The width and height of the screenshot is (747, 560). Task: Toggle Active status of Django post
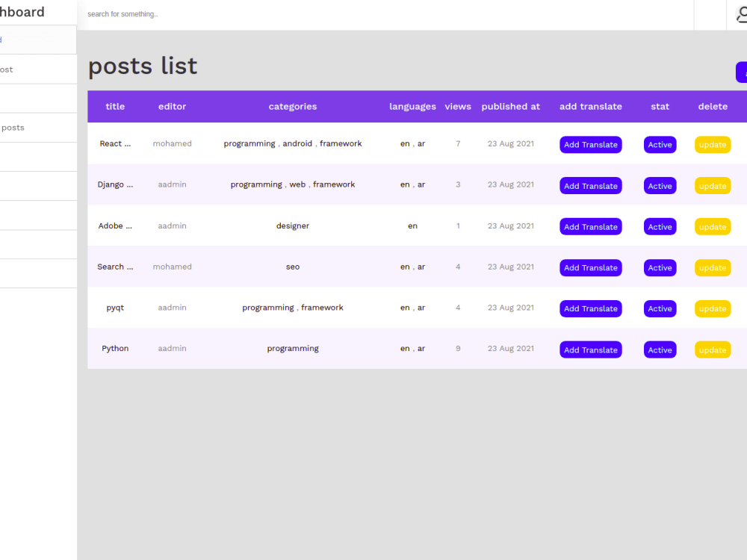coord(660,186)
